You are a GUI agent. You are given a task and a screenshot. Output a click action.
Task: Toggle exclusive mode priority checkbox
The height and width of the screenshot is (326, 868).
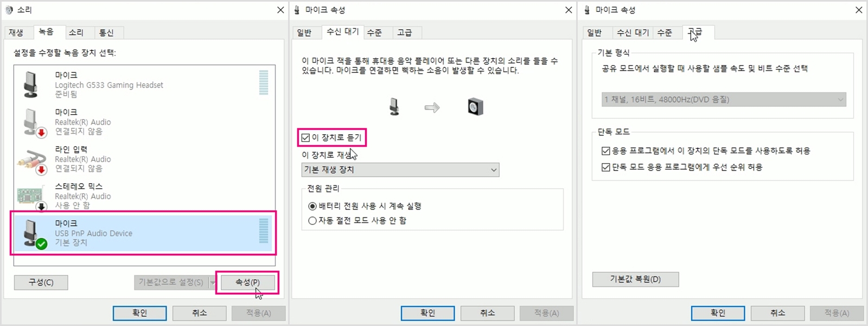tap(606, 167)
